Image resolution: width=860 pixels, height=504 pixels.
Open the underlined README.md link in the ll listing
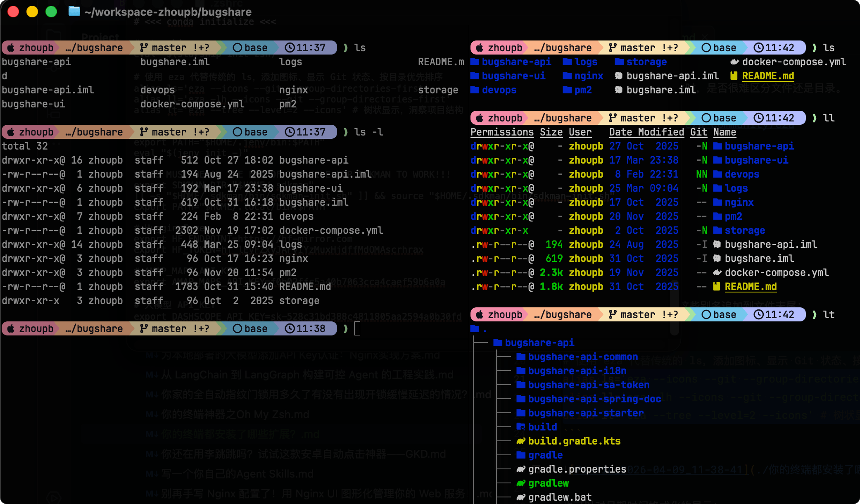tap(750, 287)
